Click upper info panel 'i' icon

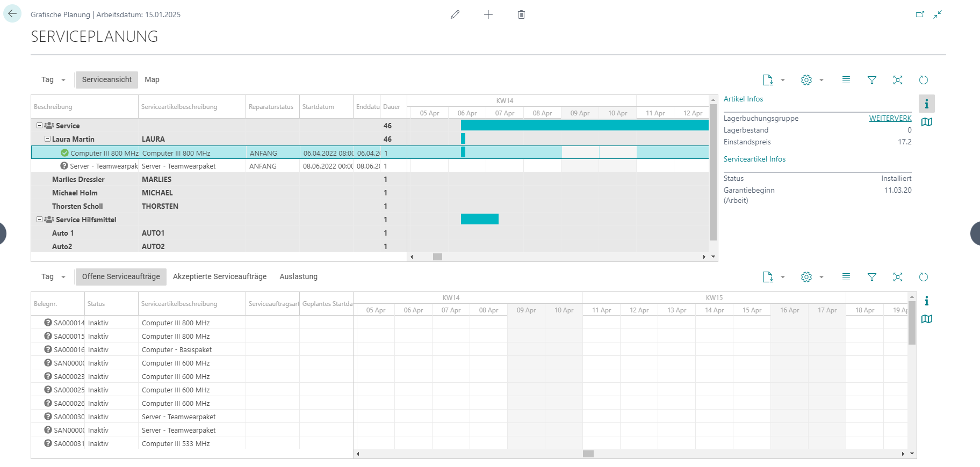(927, 104)
